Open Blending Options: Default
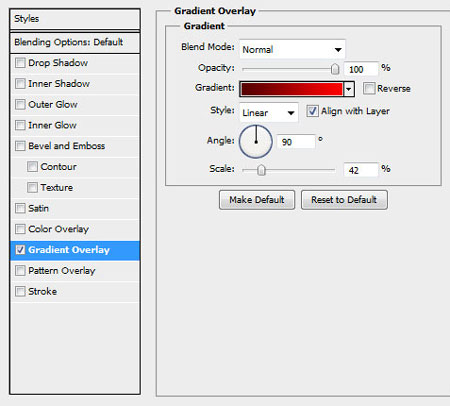Image resolution: width=450 pixels, height=406 pixels. click(75, 42)
